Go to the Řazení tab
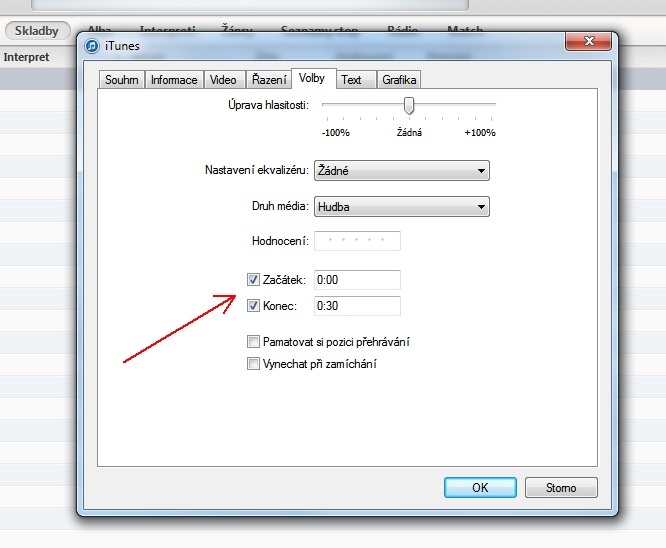Viewport: 666px width, 548px height. (267, 80)
